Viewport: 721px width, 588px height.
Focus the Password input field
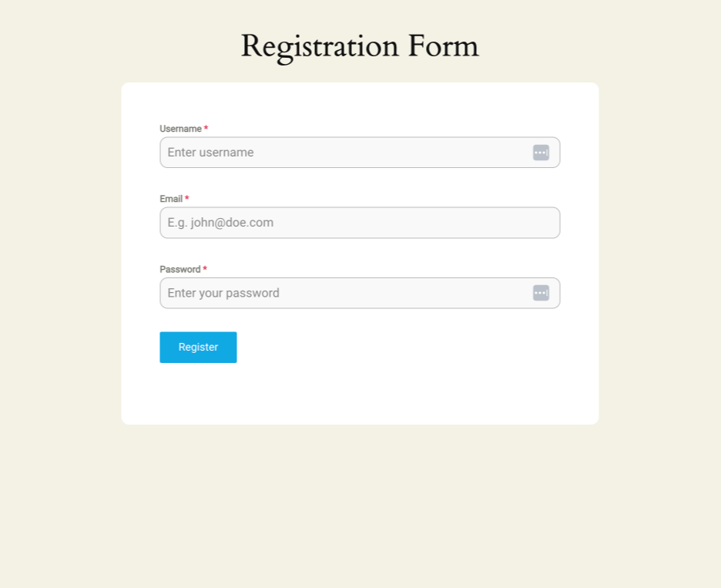point(347,293)
